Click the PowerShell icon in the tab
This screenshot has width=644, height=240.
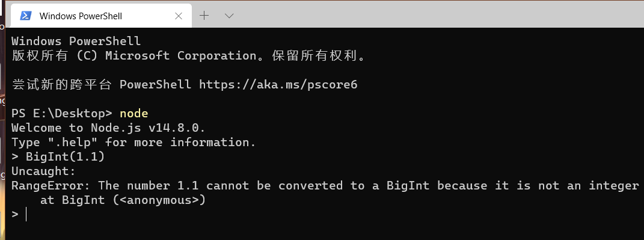(x=26, y=16)
